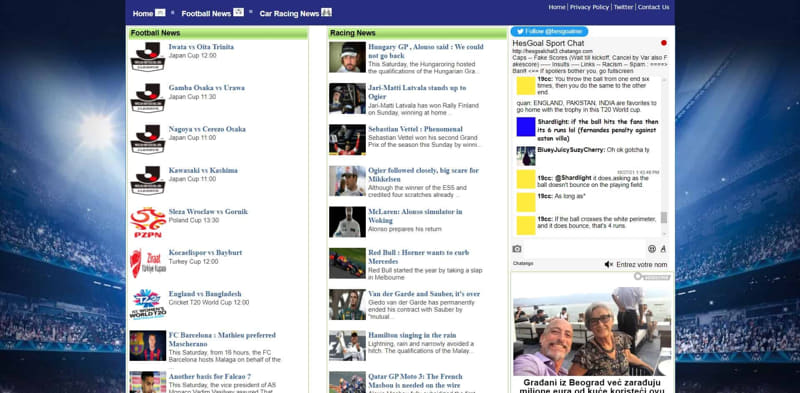Click the Ziraat Turkey Cup logo
The height and width of the screenshot is (393, 800).
pyautogui.click(x=147, y=263)
